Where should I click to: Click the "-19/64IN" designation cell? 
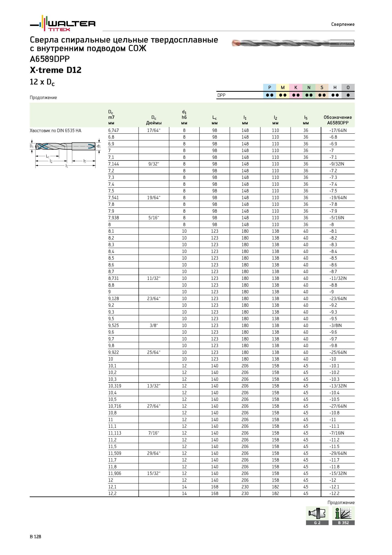(338, 198)
